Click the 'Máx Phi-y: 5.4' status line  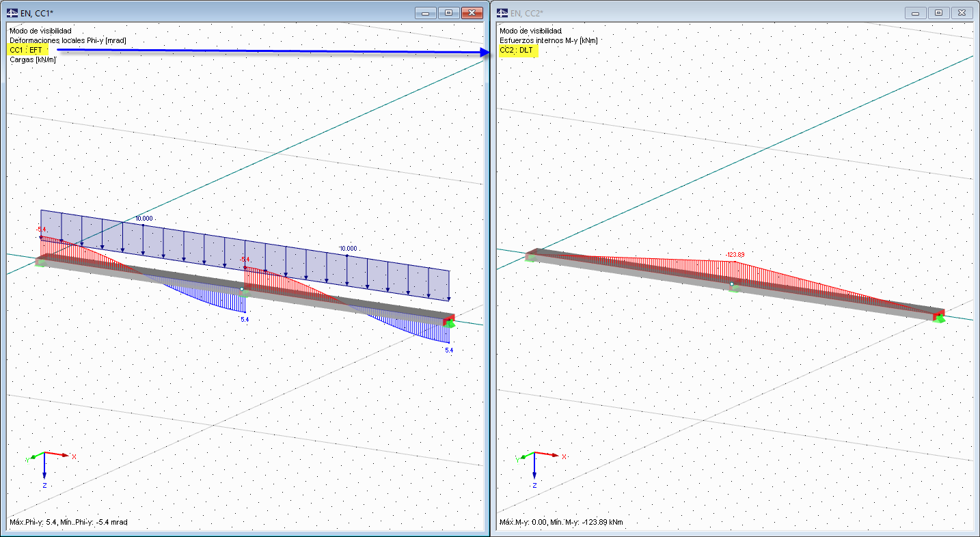(x=68, y=522)
